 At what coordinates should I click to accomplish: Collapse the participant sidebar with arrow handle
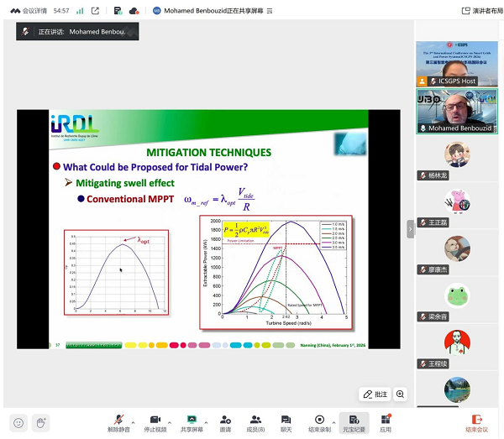pos(411,228)
